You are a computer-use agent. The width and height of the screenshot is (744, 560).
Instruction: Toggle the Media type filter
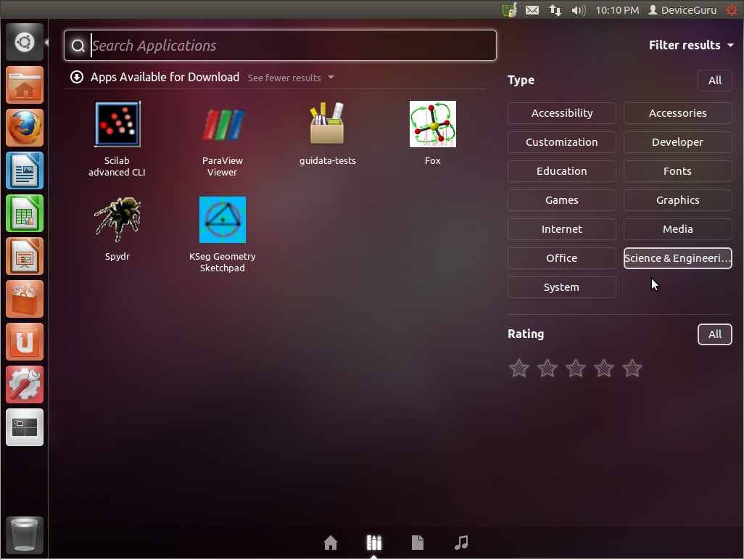coord(677,229)
